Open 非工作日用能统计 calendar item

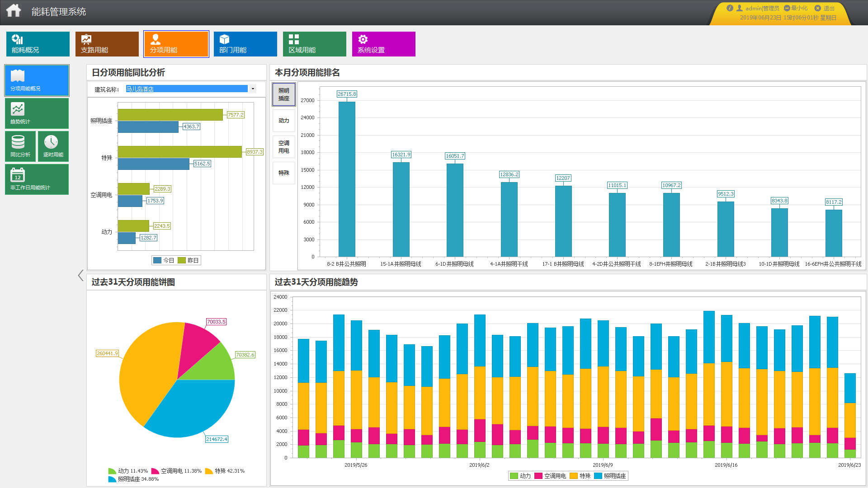click(37, 179)
